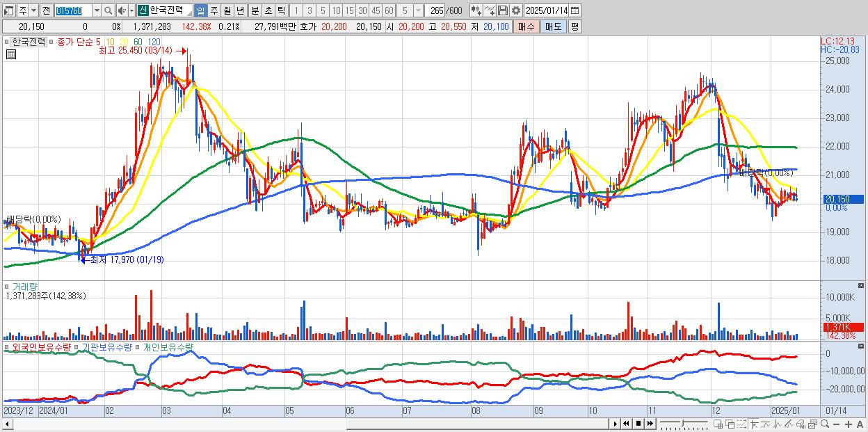Select interval 15 tab
868x432 pixels.
coord(349,10)
